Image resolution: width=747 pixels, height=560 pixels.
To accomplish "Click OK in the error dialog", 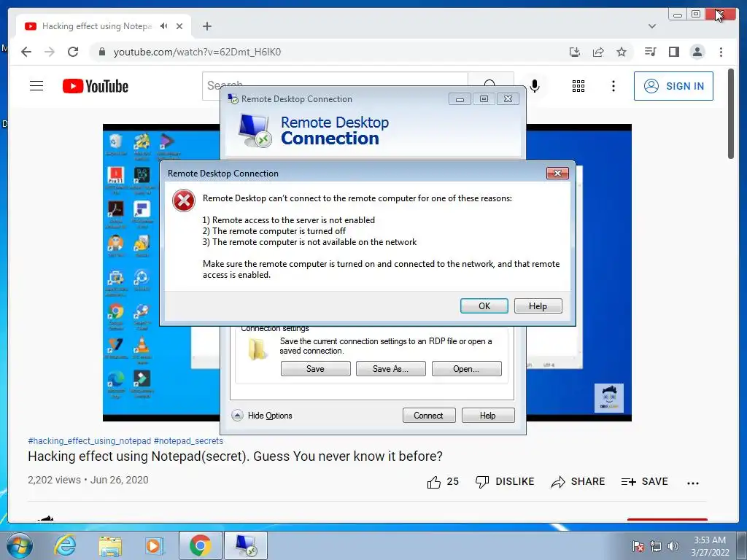I will point(484,306).
